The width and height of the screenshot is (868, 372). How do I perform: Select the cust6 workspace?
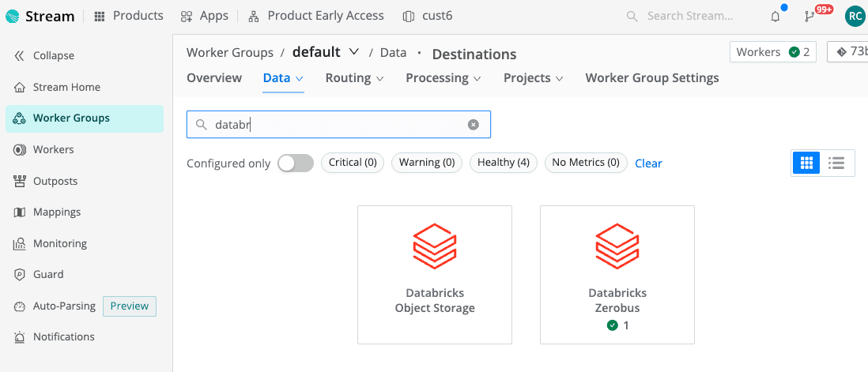click(428, 16)
